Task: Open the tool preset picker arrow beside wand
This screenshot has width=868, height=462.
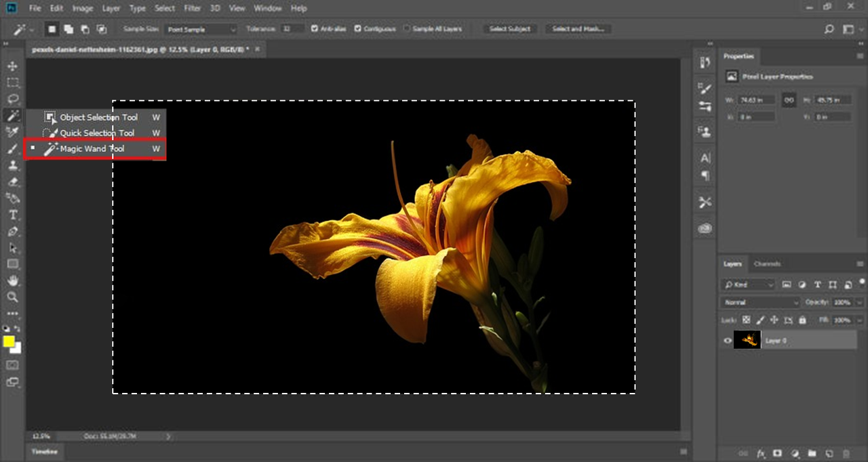Action: 33,30
